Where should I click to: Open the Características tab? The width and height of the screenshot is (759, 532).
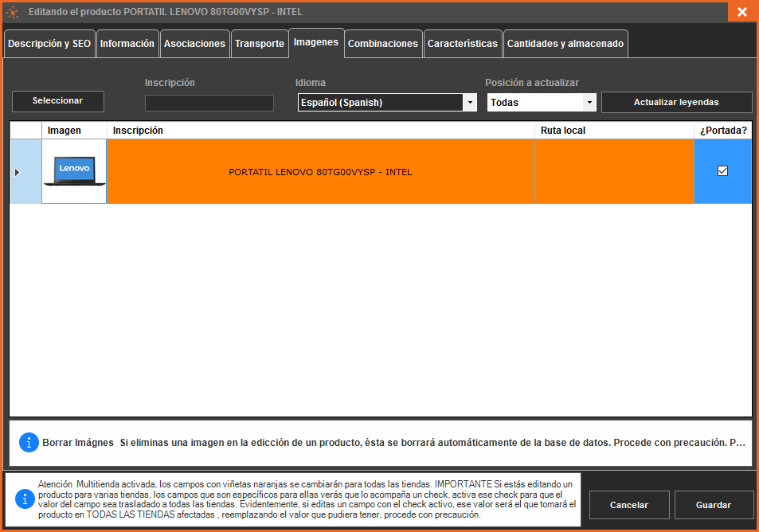pos(463,44)
